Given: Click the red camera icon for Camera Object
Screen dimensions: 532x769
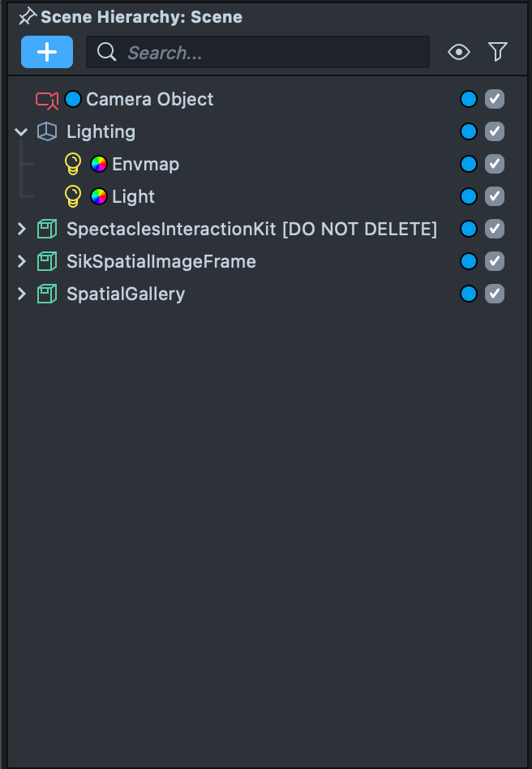Looking at the screenshot, I should coord(47,100).
